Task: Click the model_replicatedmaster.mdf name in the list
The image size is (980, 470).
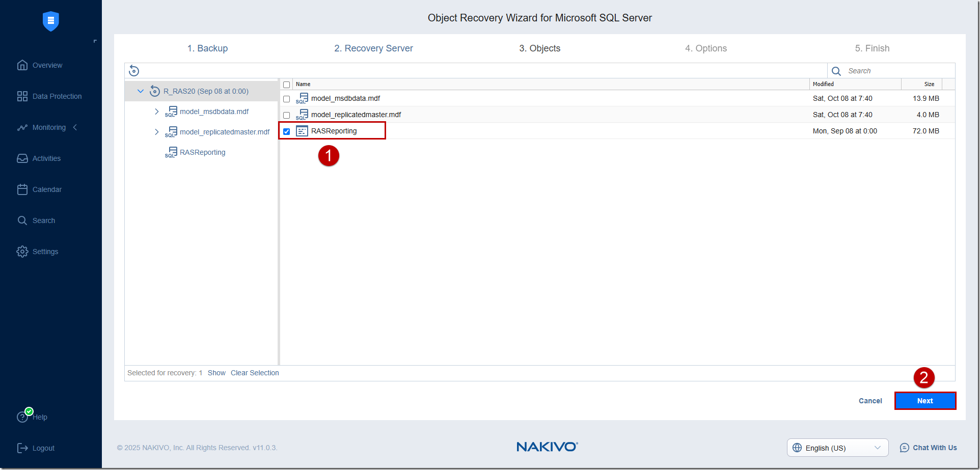Action: point(356,115)
